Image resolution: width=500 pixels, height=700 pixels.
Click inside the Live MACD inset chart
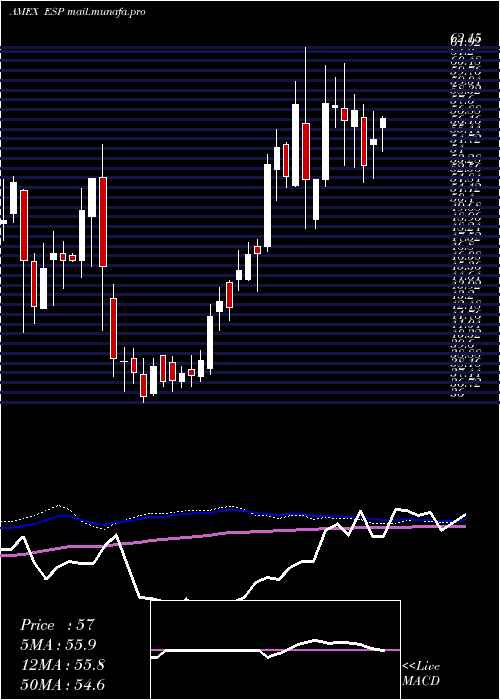click(275, 650)
